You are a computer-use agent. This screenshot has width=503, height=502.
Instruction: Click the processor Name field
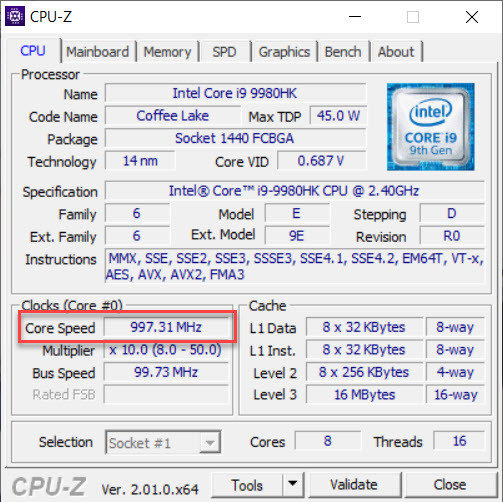(x=235, y=93)
